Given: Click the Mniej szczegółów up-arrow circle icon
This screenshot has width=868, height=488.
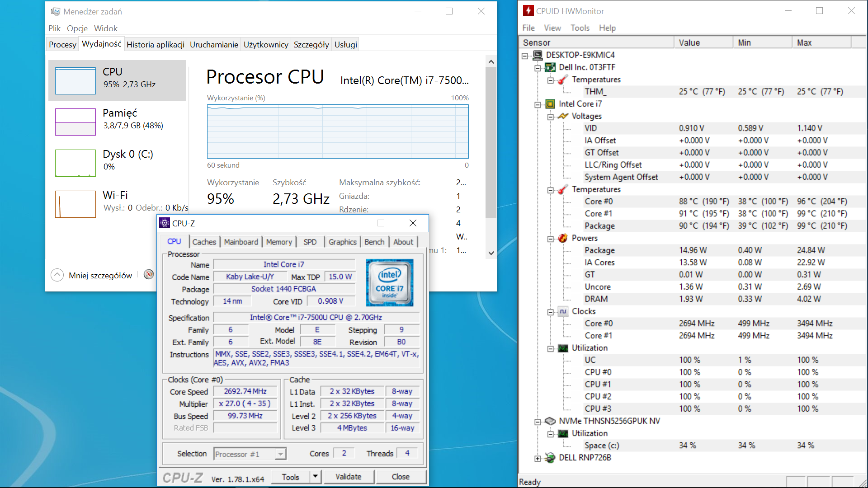Looking at the screenshot, I should [x=57, y=275].
